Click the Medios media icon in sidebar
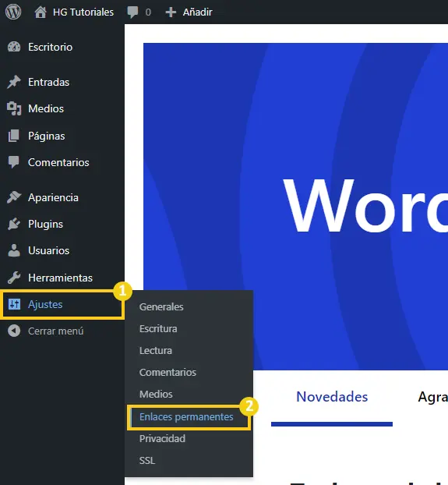This screenshot has height=485, width=448. [x=14, y=108]
